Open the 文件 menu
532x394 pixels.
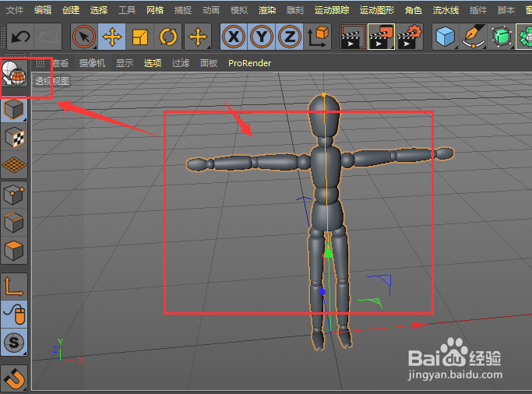click(x=15, y=10)
